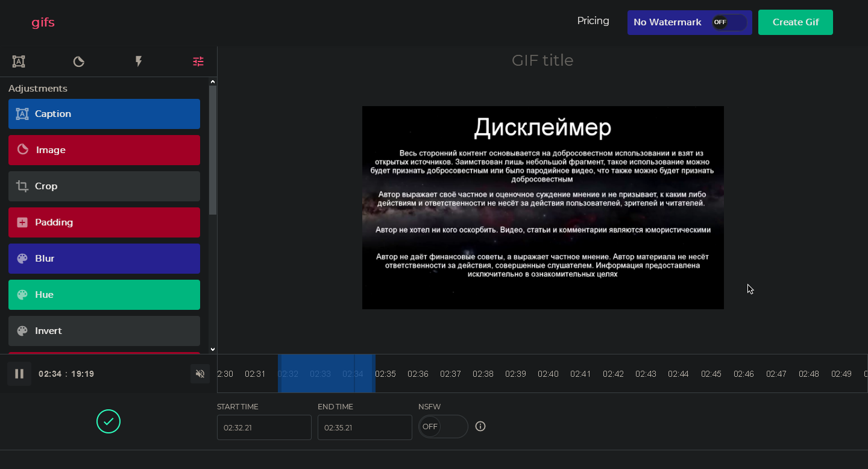This screenshot has width=868, height=469.
Task: Jump to 02:37 on the timeline
Action: 450,374
